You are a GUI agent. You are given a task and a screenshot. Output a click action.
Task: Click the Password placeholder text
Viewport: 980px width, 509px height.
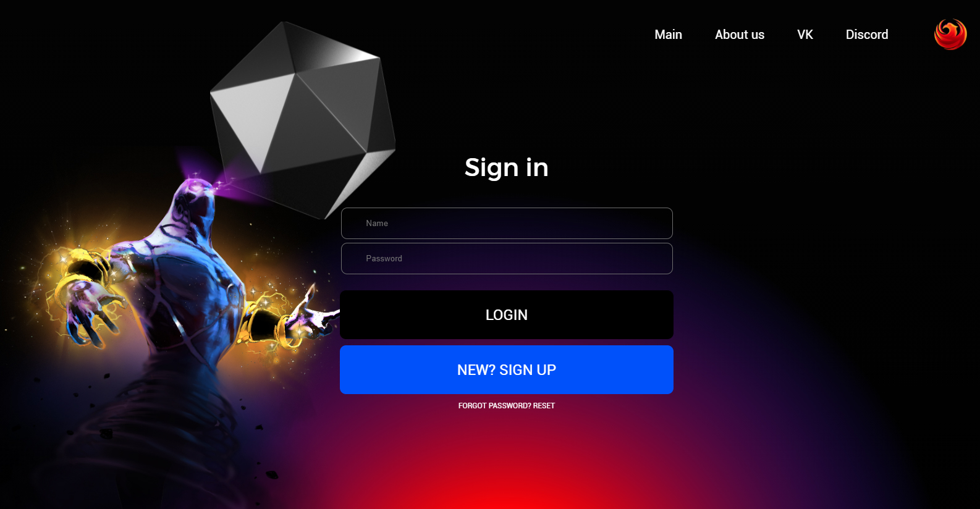coord(384,258)
